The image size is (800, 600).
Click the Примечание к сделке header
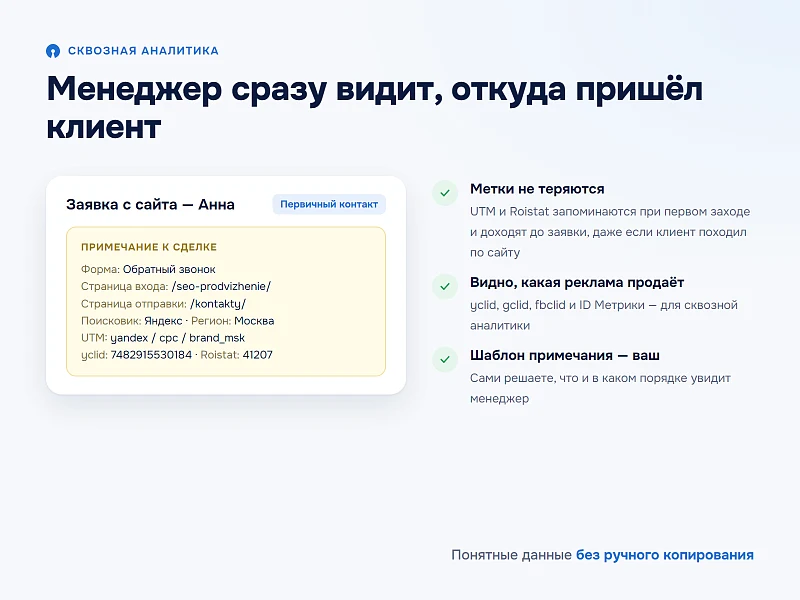tap(149, 247)
